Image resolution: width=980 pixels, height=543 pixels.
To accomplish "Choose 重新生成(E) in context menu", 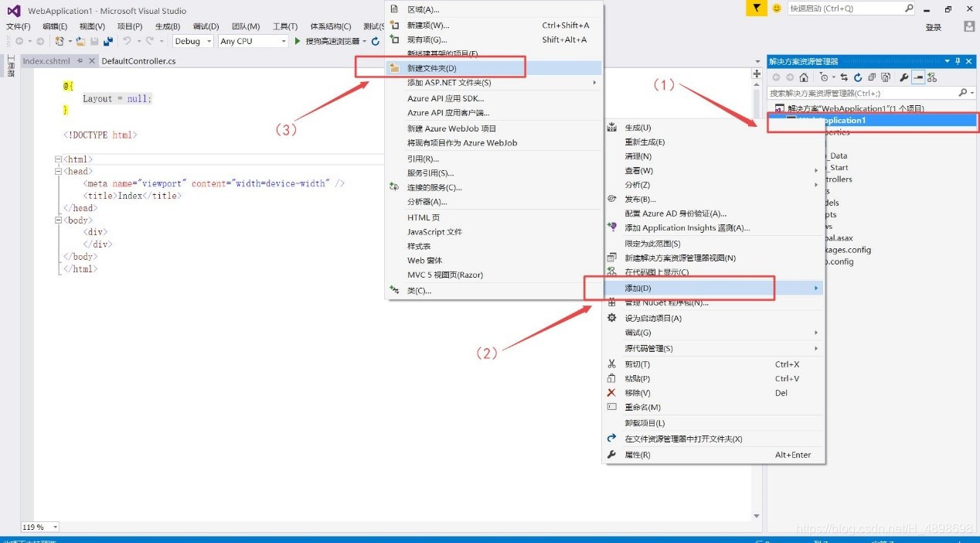I will coord(713,142).
